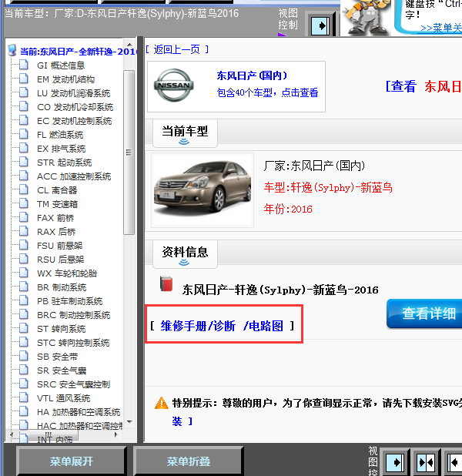
Task: Click the page icon beside EM 发动机结构
Action: pos(24,79)
